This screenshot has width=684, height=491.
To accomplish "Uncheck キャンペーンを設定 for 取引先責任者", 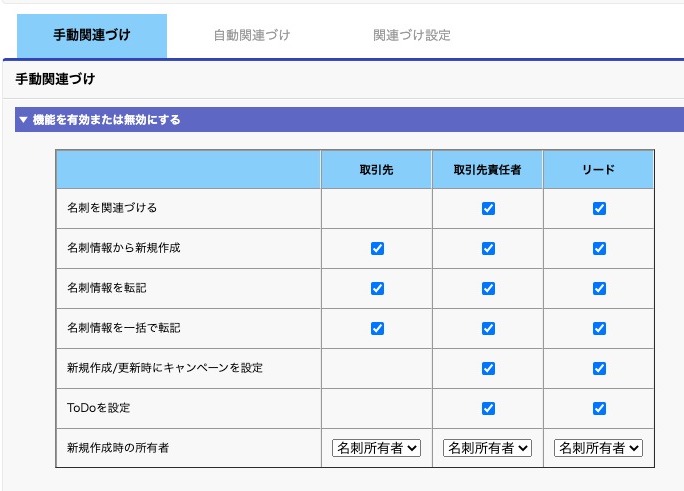I will 488,368.
